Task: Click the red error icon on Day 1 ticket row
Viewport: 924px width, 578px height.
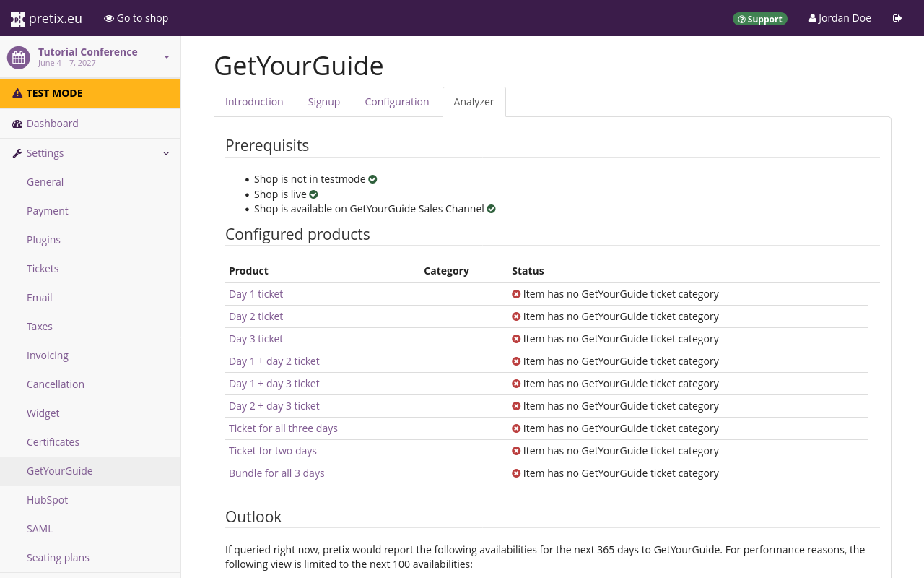Action: coord(515,294)
